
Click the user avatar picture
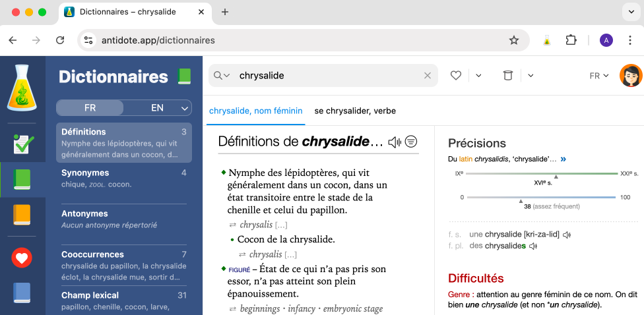pyautogui.click(x=630, y=76)
